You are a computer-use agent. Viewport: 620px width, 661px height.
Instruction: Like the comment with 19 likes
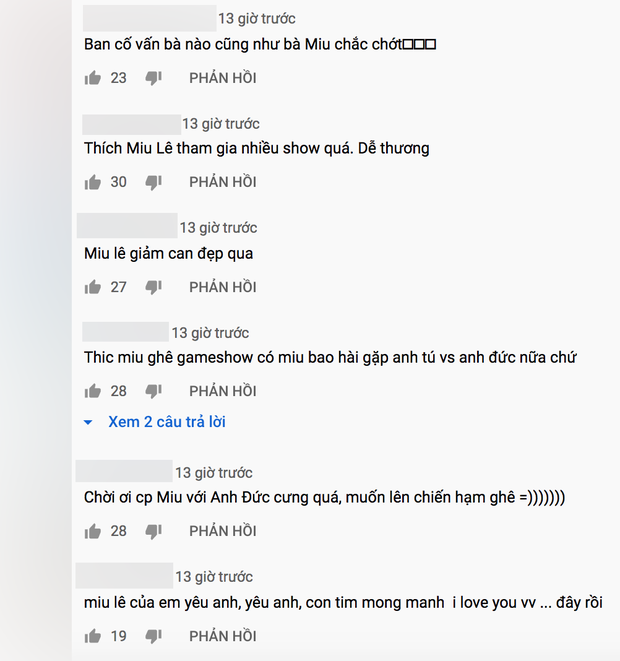pyautogui.click(x=92, y=636)
